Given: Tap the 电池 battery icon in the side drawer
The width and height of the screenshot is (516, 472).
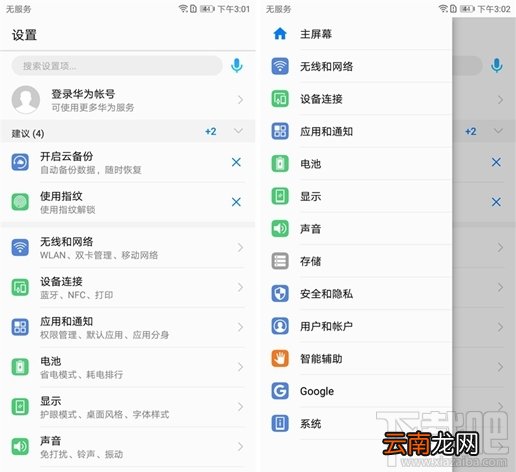Looking at the screenshot, I should 280,164.
